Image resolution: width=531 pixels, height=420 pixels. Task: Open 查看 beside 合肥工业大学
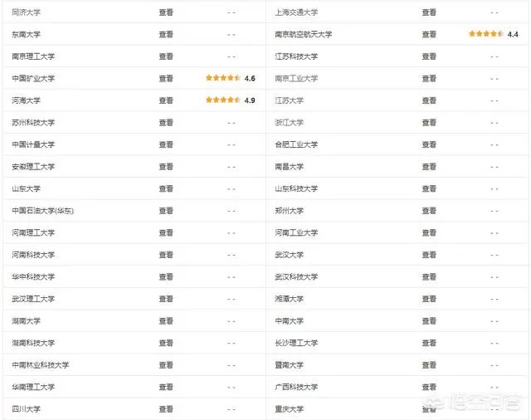[x=429, y=144]
